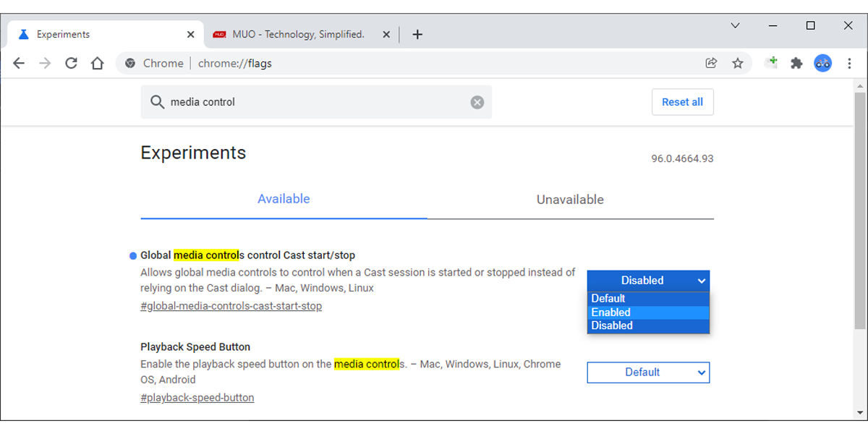Clear the media control search with the X

(x=477, y=101)
